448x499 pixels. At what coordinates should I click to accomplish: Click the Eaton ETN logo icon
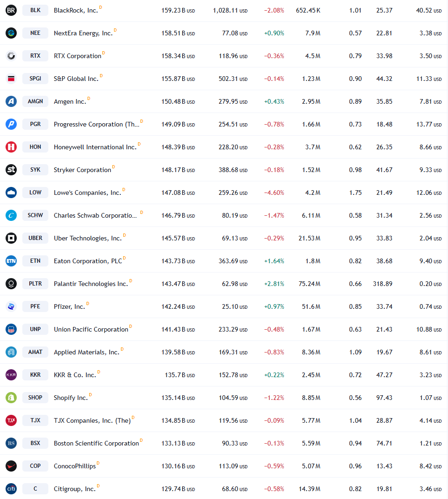[x=11, y=261]
